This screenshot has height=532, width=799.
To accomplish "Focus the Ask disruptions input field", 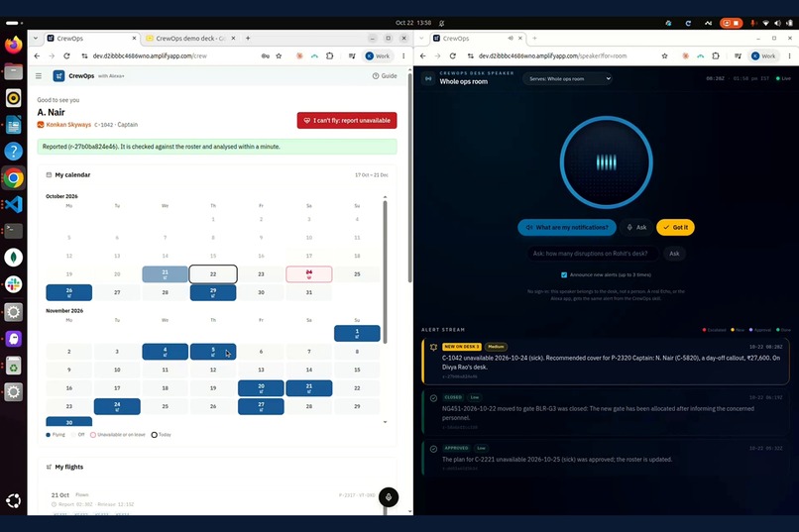I will tap(593, 254).
